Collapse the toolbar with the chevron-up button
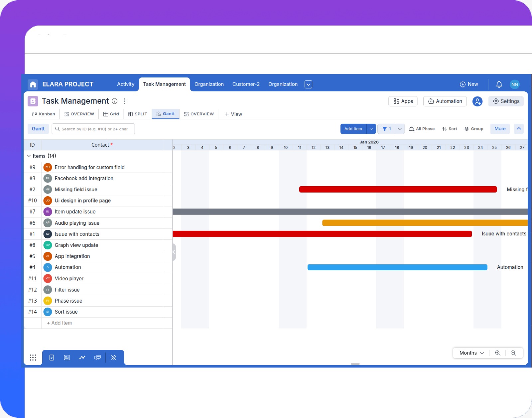The image size is (532, 418). pos(519,129)
